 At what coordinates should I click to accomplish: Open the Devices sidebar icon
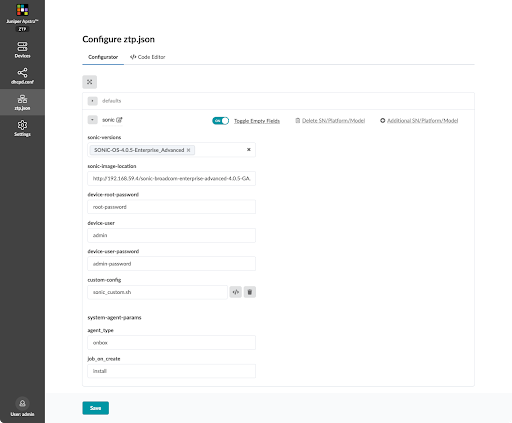point(22,50)
